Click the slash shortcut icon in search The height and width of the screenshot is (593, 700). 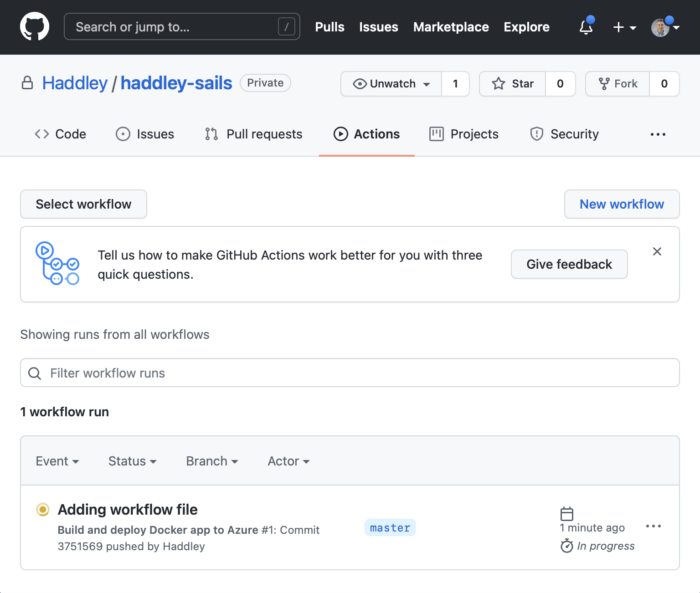(286, 27)
